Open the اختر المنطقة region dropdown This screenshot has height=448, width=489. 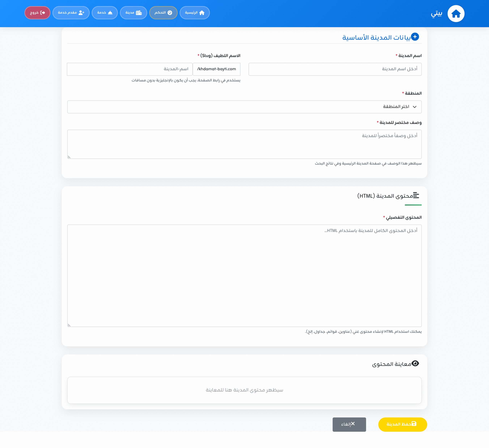(x=244, y=107)
